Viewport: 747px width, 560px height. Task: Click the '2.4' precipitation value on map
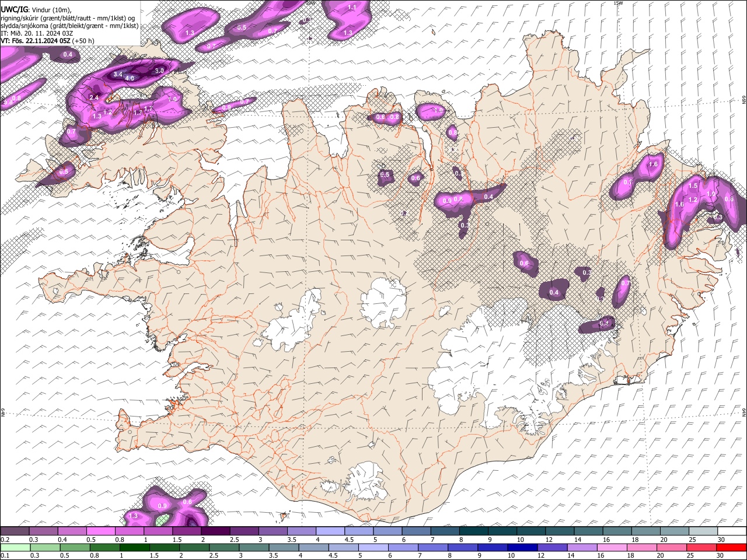(x=94, y=97)
